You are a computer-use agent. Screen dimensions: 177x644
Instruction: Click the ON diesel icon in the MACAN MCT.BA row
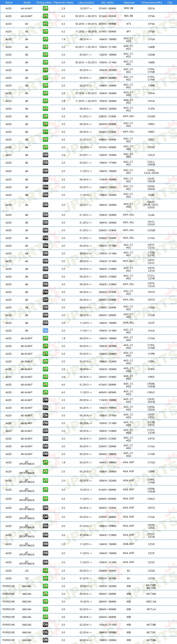tap(45, 640)
